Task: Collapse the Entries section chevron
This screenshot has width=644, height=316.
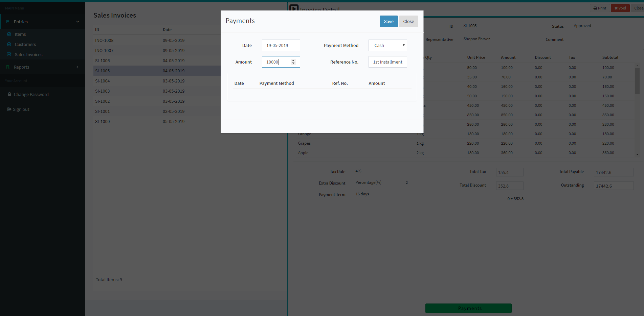Action: pyautogui.click(x=77, y=21)
